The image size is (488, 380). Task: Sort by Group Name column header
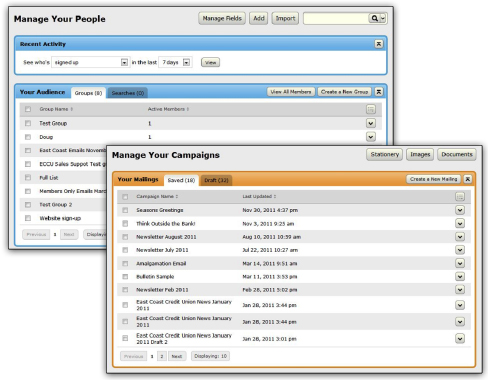[x=56, y=109]
